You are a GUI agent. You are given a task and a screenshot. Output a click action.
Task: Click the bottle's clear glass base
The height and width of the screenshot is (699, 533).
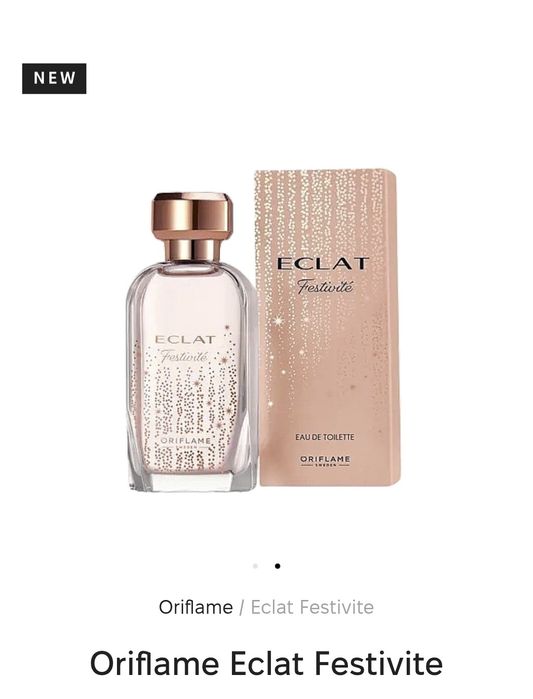point(193,481)
